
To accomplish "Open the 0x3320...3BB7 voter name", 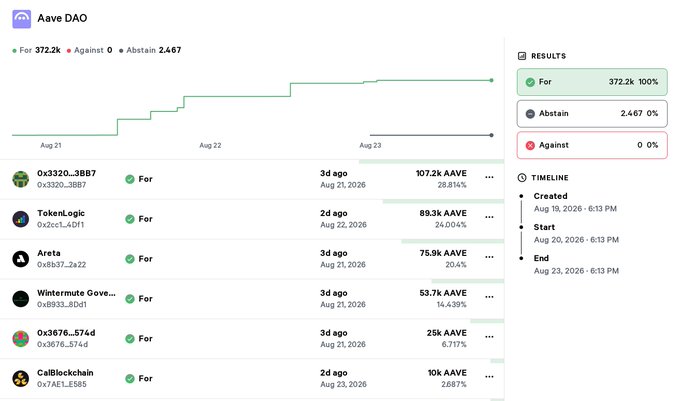I will click(x=66, y=173).
